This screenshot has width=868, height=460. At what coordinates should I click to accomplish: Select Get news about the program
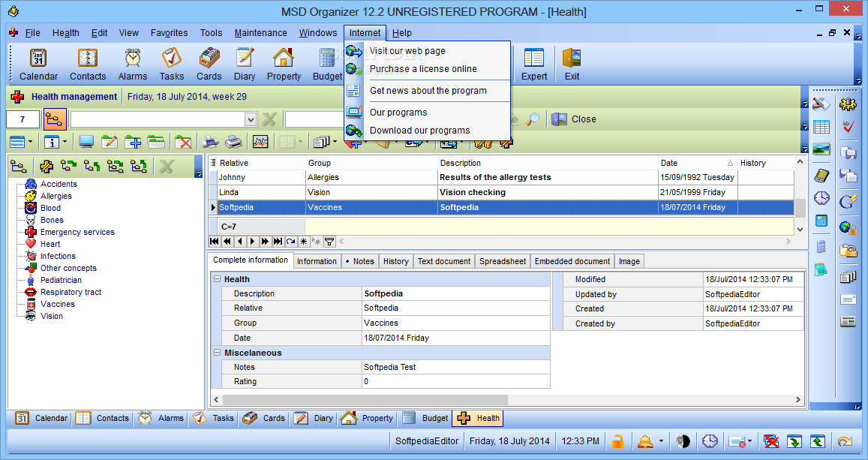(x=428, y=91)
